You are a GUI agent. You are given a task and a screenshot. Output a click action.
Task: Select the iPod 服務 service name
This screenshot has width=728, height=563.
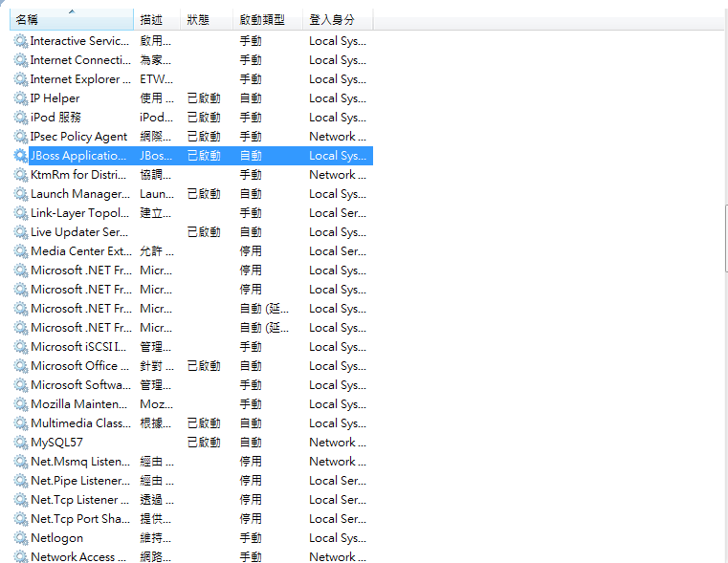[x=55, y=118]
